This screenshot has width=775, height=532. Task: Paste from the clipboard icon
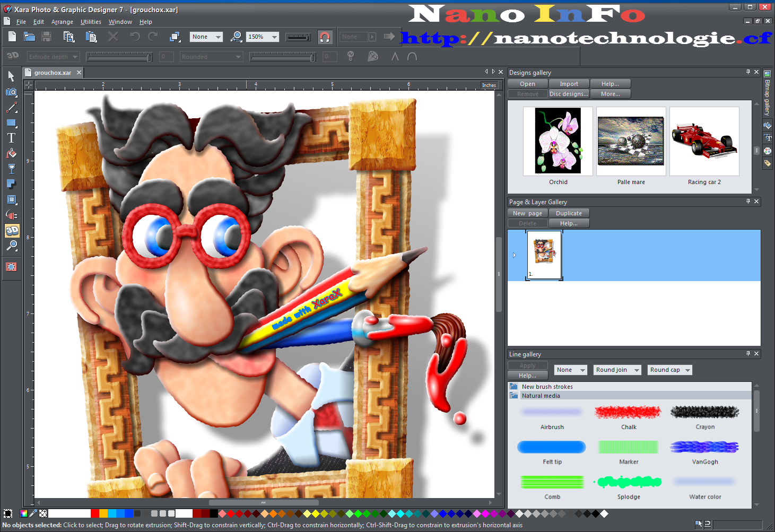click(x=91, y=37)
